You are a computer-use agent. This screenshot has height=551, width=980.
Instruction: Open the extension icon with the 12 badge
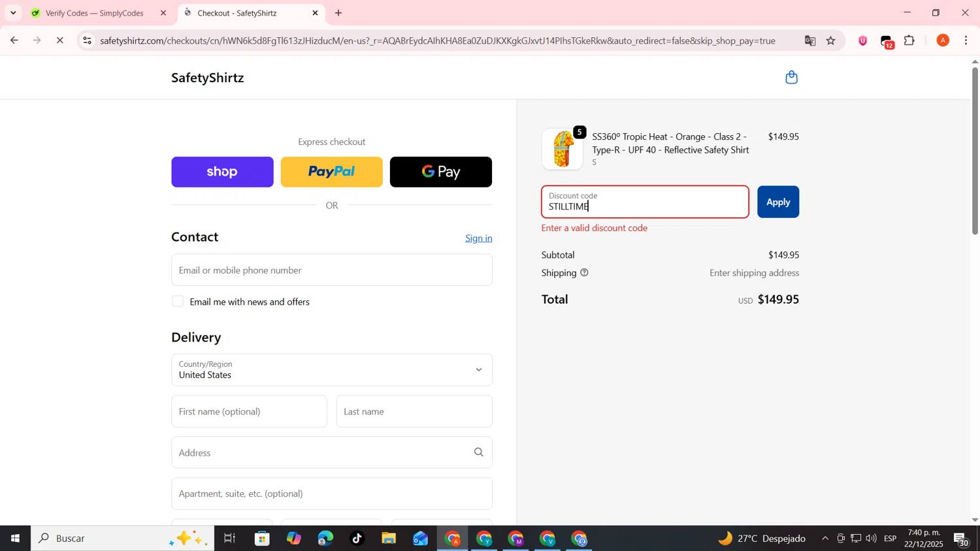click(887, 41)
